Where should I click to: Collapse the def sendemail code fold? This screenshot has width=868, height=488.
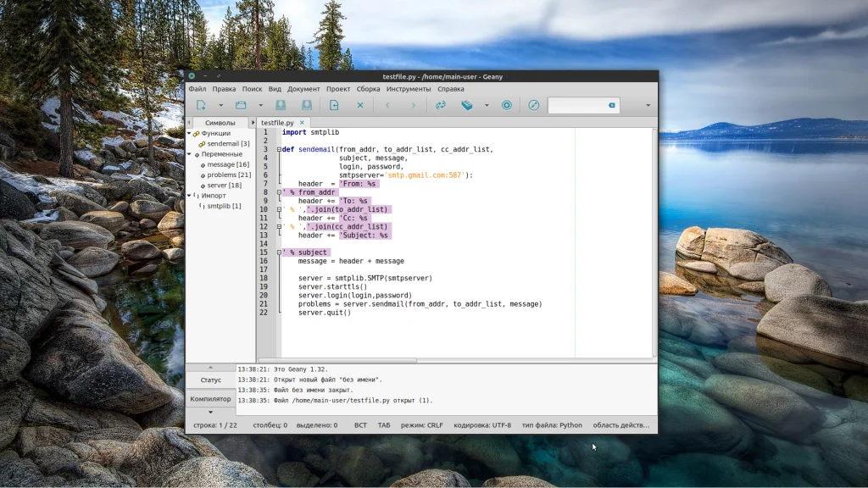tap(278, 149)
